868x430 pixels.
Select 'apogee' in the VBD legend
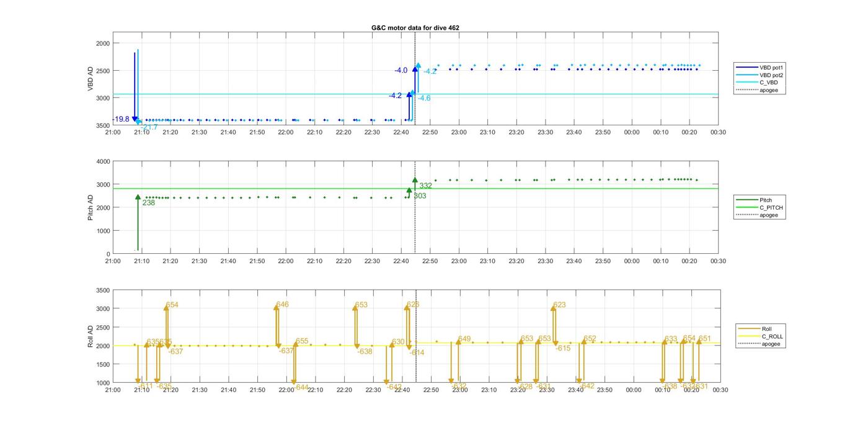point(757,91)
